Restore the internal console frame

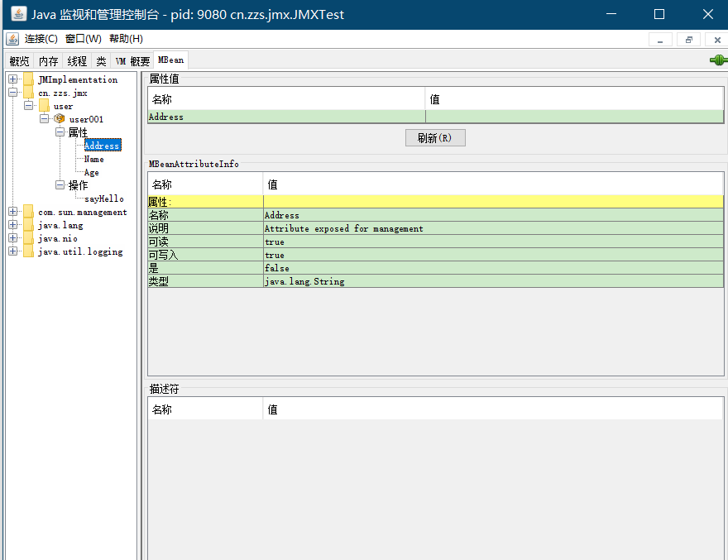(688, 40)
